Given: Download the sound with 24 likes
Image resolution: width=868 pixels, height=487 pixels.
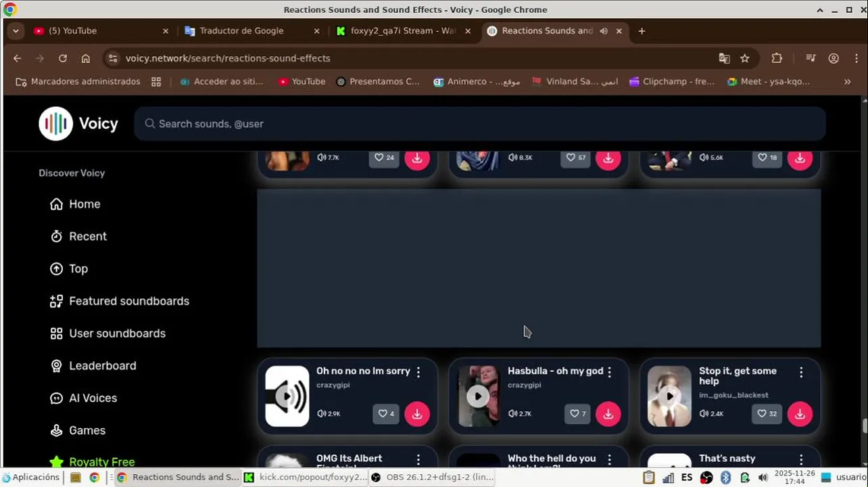Looking at the screenshot, I should [417, 158].
